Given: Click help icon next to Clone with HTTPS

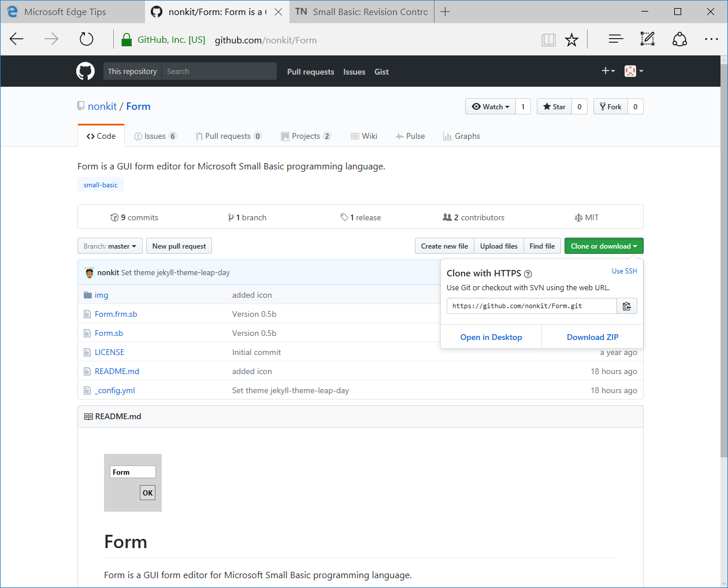Looking at the screenshot, I should pyautogui.click(x=528, y=274).
